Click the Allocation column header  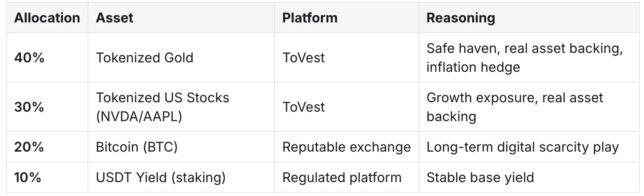47,18
